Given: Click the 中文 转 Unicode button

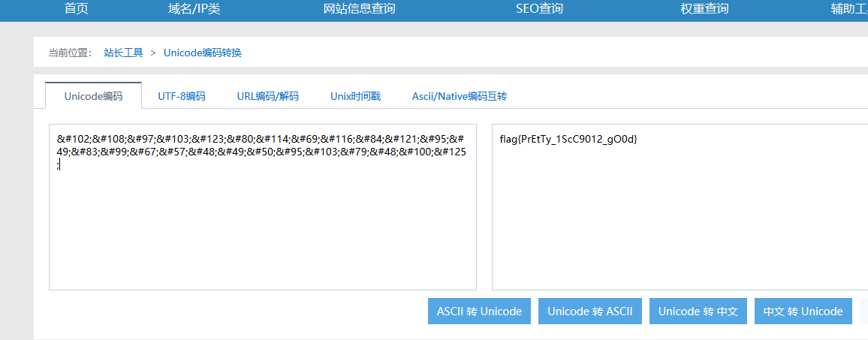Looking at the screenshot, I should point(803,311).
